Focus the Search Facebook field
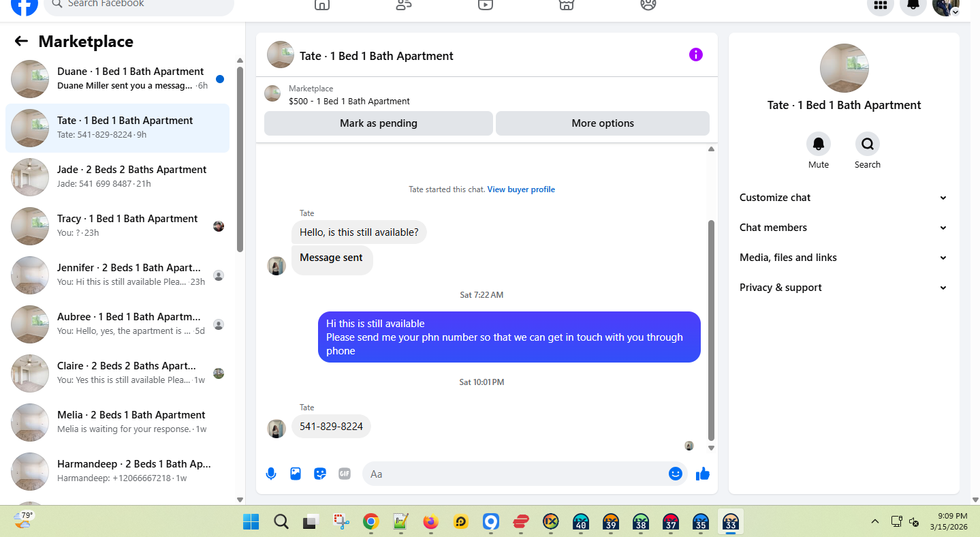Image resolution: width=980 pixels, height=537 pixels. click(x=139, y=5)
